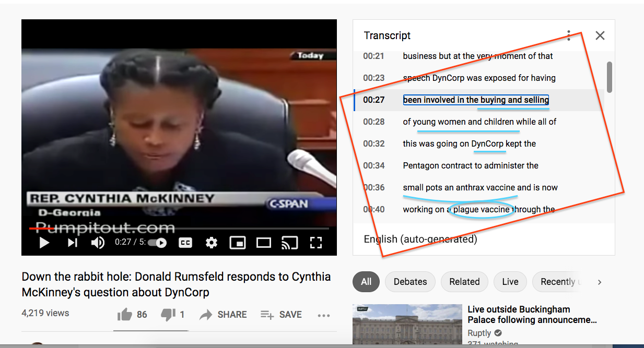Image resolution: width=644 pixels, height=348 pixels.
Task: Jump to transcript line at 00:23
Action: pos(479,78)
